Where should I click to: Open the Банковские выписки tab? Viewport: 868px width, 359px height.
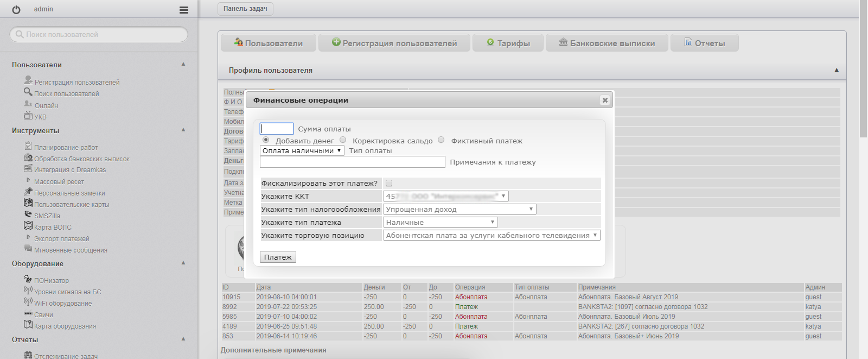point(607,43)
